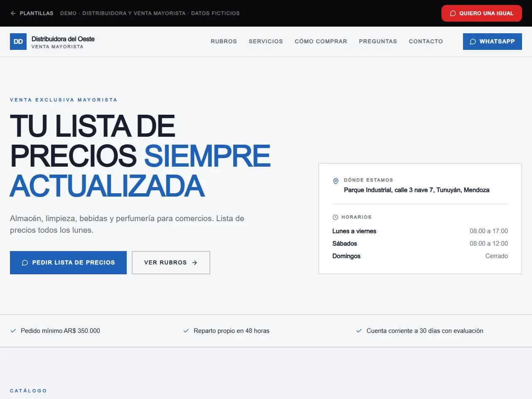The height and width of the screenshot is (399, 532).
Task: Click the clock icon next to HORARIOS
Action: coord(335,217)
